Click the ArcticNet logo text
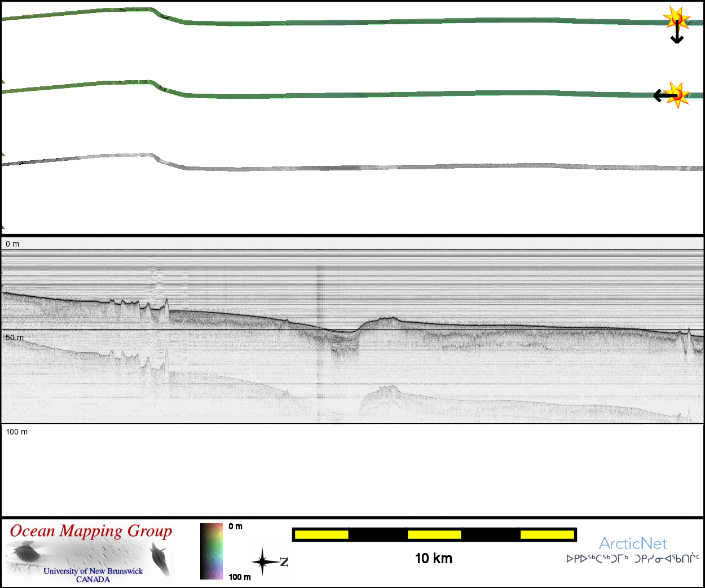This screenshot has height=588, width=705. pyautogui.click(x=633, y=543)
